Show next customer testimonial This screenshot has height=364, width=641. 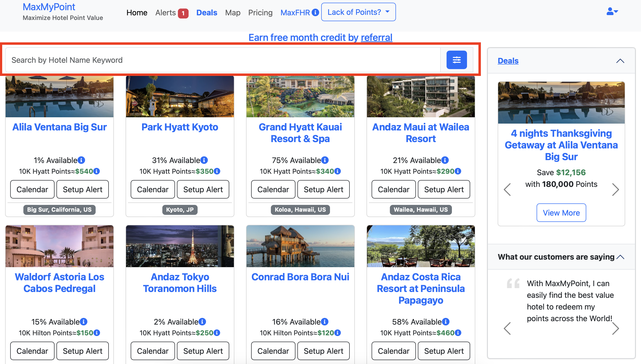pos(615,328)
